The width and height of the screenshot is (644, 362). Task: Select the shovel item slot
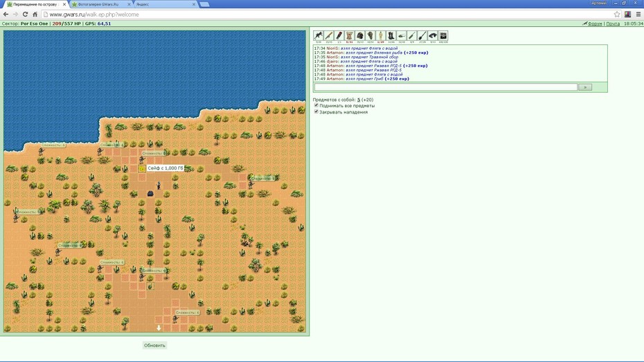(422, 36)
